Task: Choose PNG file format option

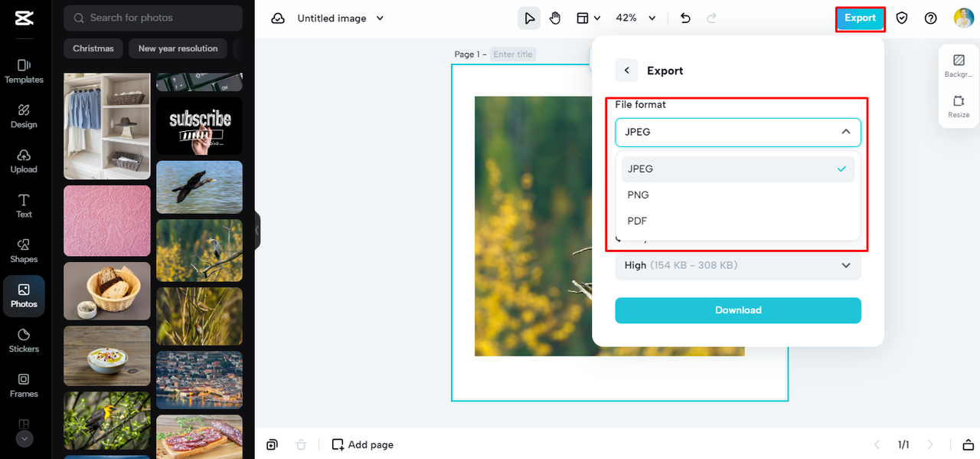Action: (x=638, y=195)
